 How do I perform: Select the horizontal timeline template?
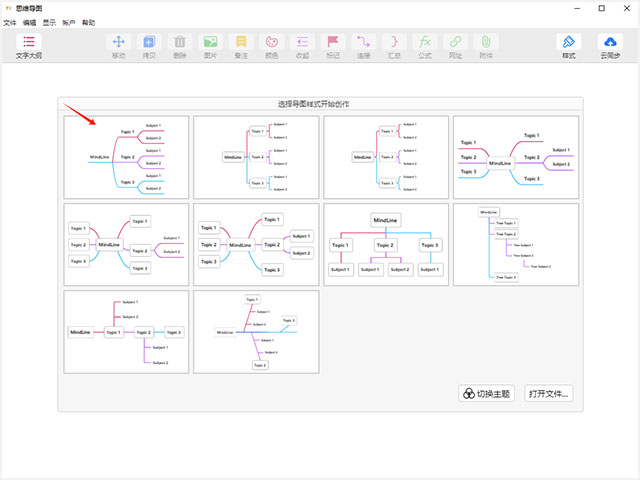point(126,332)
